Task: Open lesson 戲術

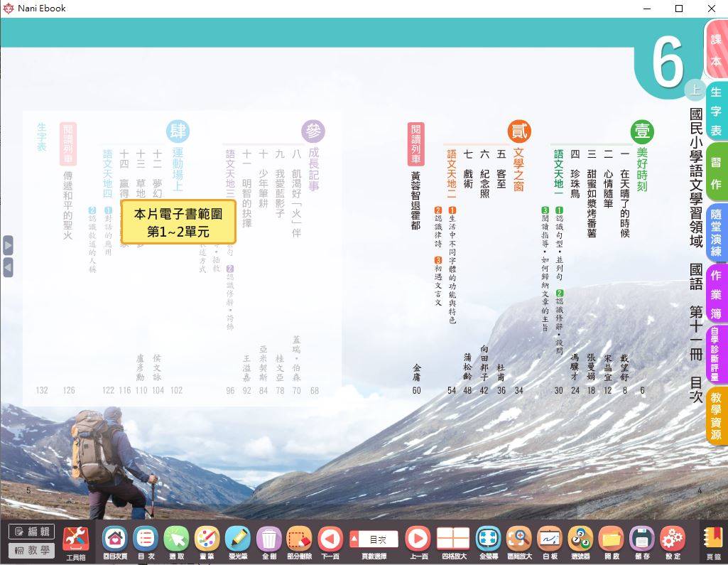Action: pos(467,178)
